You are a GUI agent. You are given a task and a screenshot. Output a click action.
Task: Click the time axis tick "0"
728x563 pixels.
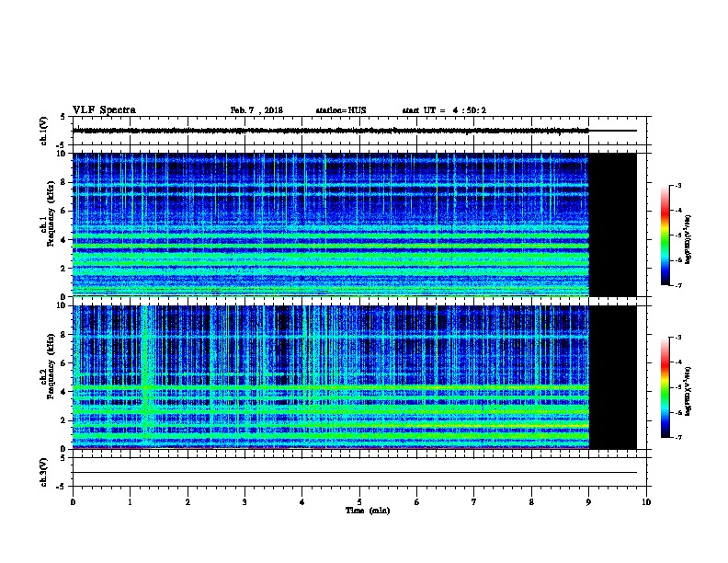(73, 502)
